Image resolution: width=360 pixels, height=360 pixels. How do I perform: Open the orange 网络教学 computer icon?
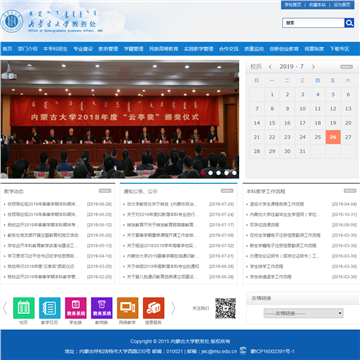[128, 308]
